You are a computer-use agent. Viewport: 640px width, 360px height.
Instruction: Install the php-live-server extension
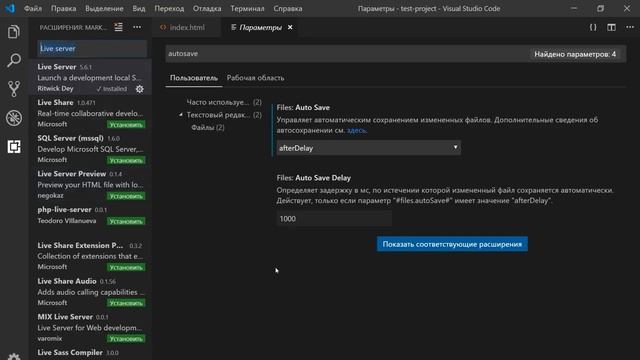point(126,221)
